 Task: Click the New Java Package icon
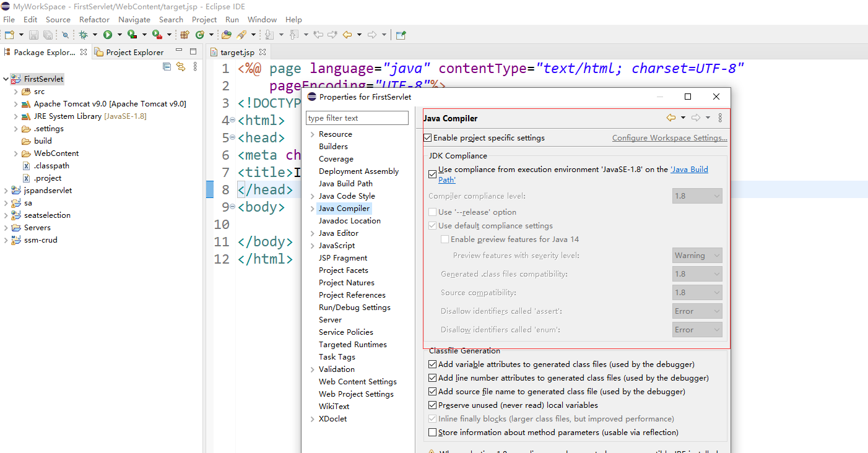tap(184, 35)
